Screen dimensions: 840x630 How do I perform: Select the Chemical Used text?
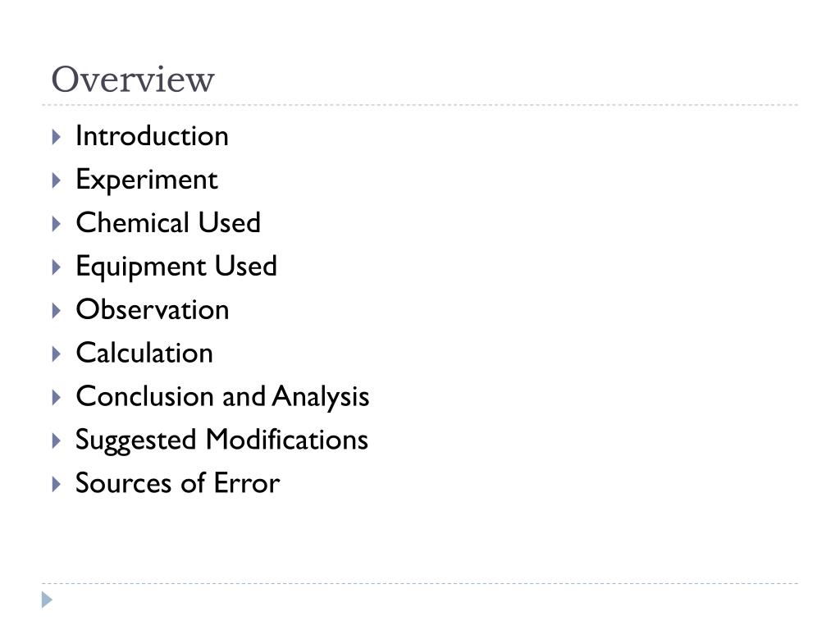coord(168,222)
